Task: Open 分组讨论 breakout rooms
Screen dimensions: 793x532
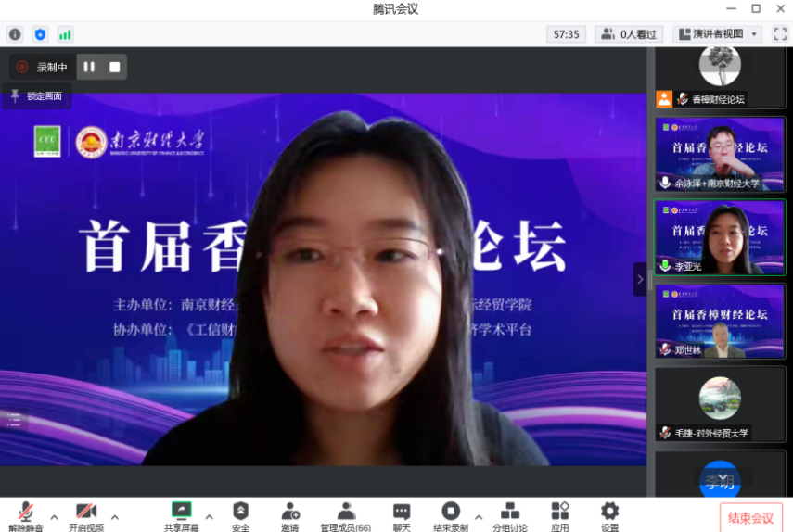Action: tap(509, 516)
